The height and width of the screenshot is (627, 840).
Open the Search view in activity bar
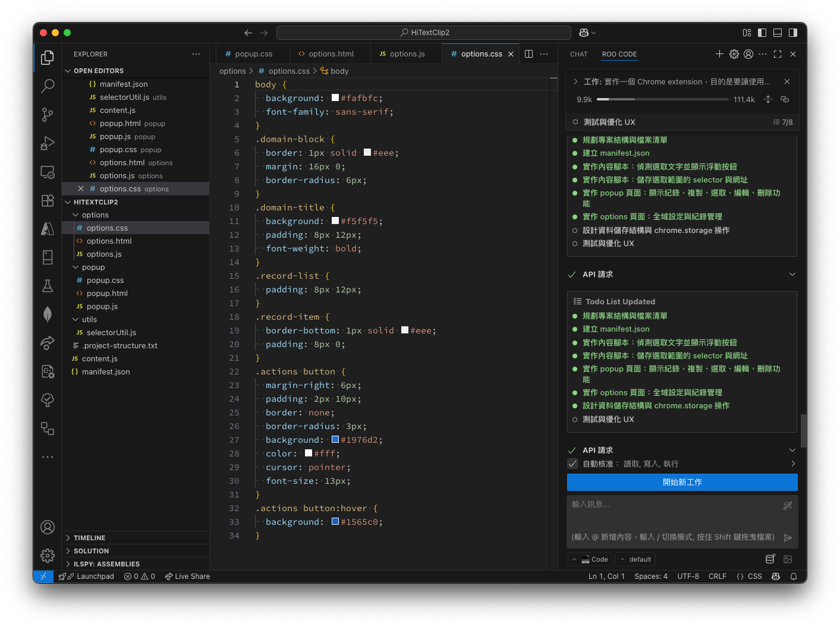[x=48, y=86]
